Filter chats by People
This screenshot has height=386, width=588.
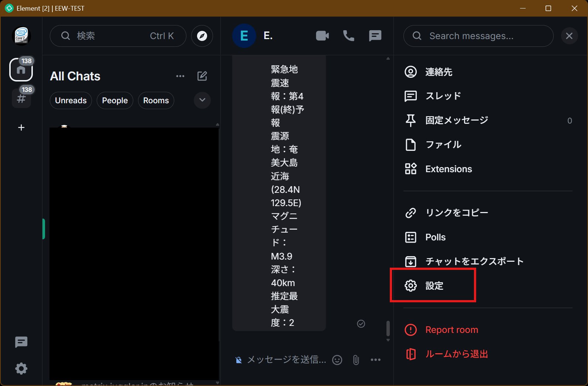coord(115,101)
